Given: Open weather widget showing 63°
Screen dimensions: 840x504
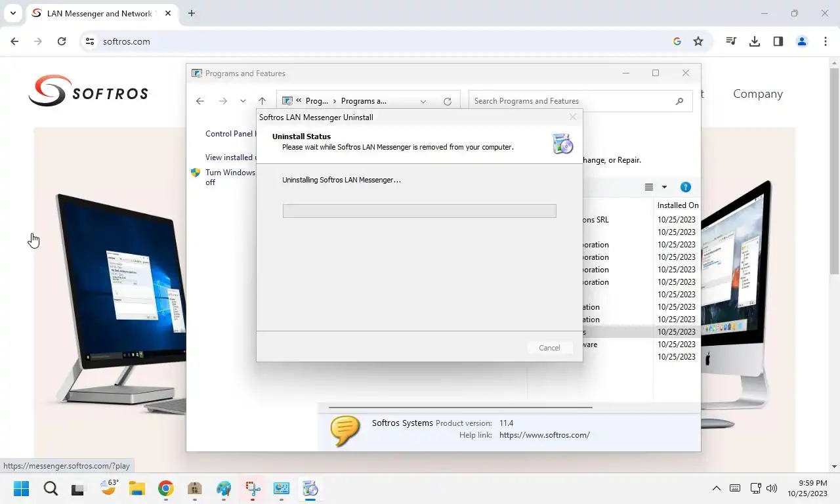Looking at the screenshot, I should click(x=108, y=489).
